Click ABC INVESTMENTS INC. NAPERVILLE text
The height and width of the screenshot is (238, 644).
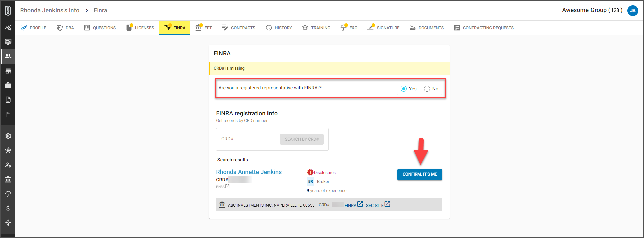(271, 205)
